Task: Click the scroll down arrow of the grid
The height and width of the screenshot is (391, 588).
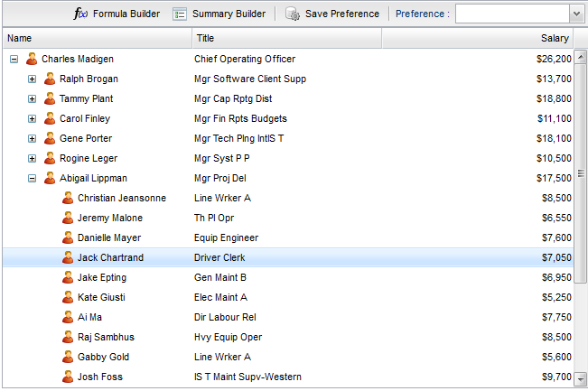Action: coord(581,378)
